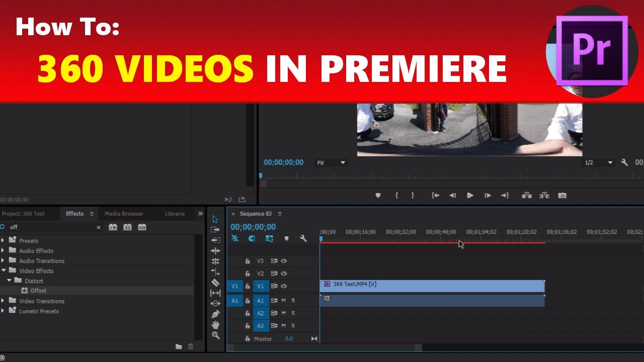Hide track V1 output eye
644x362 pixels.
[x=284, y=286]
